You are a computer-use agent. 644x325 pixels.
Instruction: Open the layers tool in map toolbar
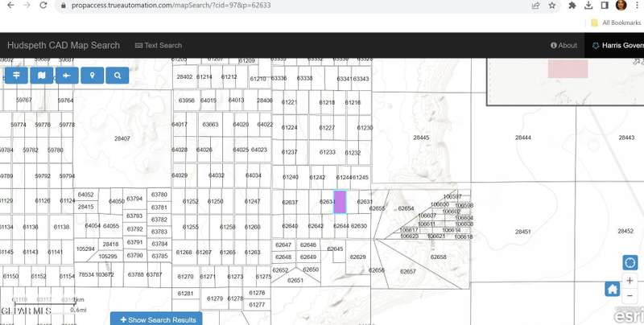pos(15,76)
